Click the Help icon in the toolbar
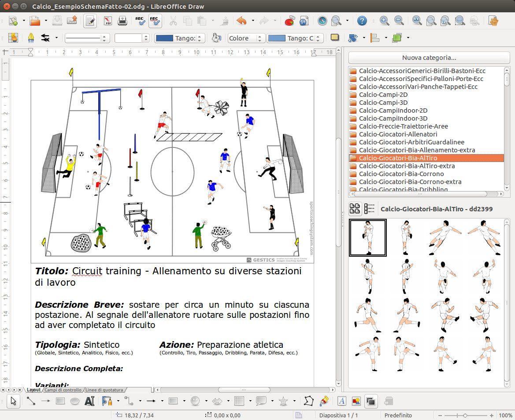This screenshot has height=420, width=515. tap(362, 21)
